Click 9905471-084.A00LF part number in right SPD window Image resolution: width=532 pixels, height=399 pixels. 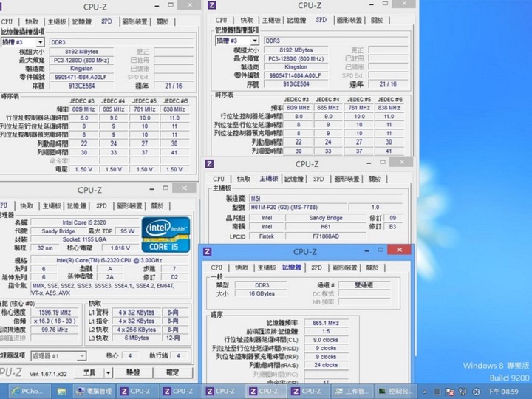click(296, 75)
